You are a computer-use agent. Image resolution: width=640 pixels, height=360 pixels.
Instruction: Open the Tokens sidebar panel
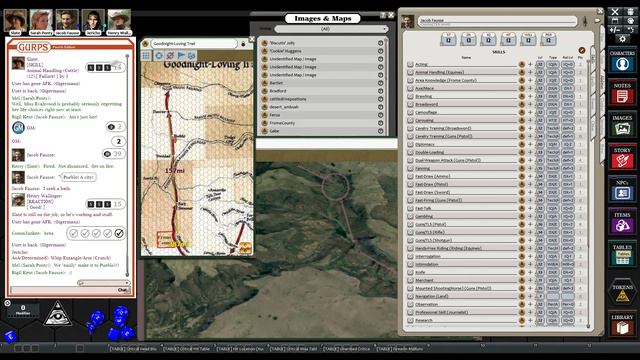622,291
